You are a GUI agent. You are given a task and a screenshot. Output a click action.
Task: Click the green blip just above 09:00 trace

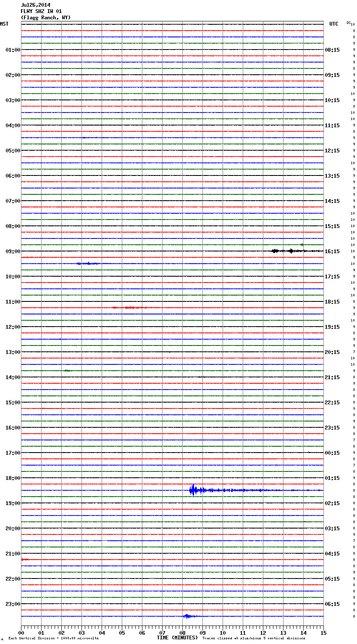click(x=302, y=244)
